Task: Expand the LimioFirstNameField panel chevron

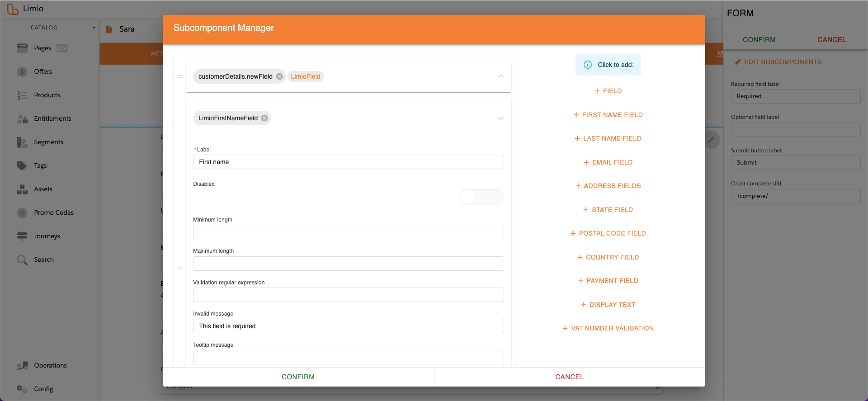Action: 500,118
